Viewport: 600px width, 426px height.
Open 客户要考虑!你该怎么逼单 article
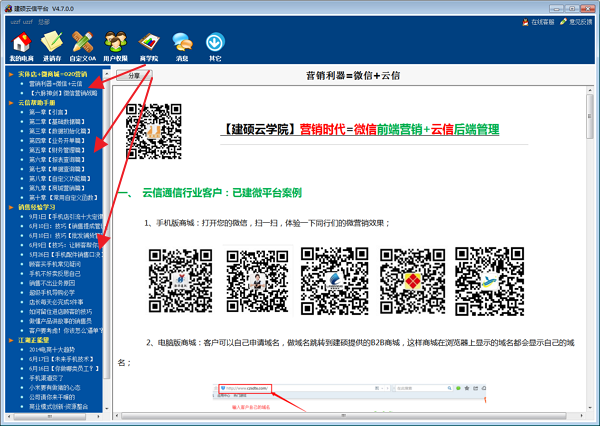66,330
